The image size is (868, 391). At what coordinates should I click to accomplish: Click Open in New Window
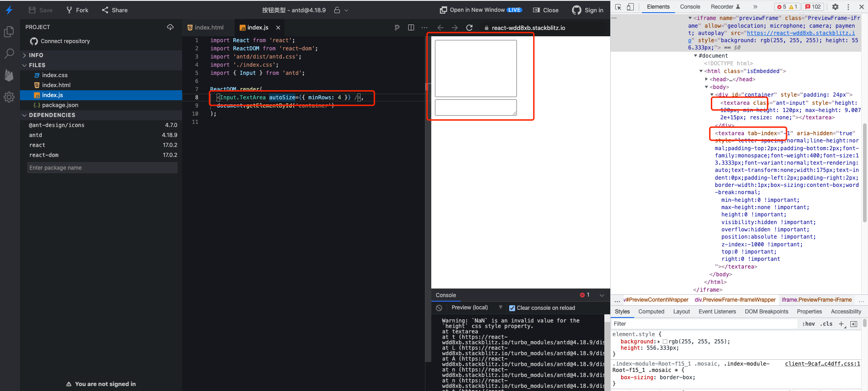tap(481, 10)
